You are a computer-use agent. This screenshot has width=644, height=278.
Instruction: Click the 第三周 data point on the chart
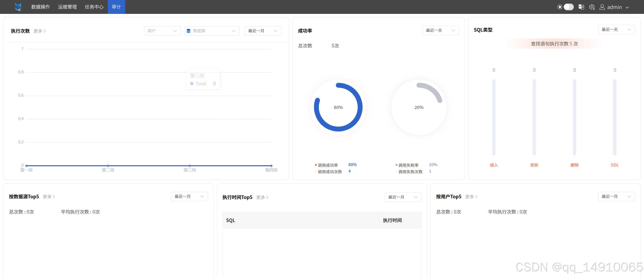[x=190, y=166]
